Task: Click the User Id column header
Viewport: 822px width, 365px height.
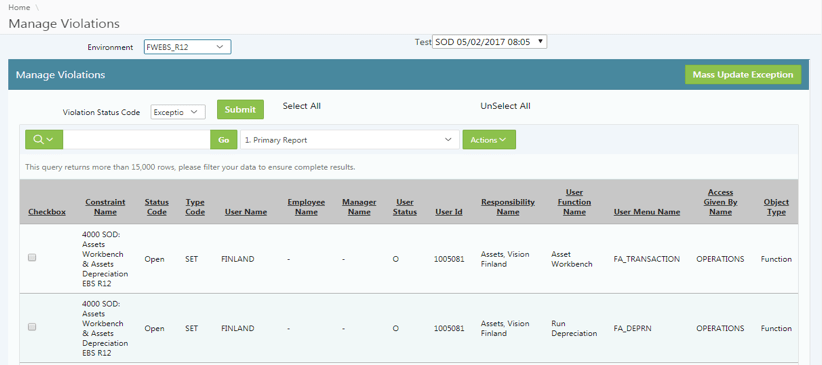Action: [x=449, y=212]
